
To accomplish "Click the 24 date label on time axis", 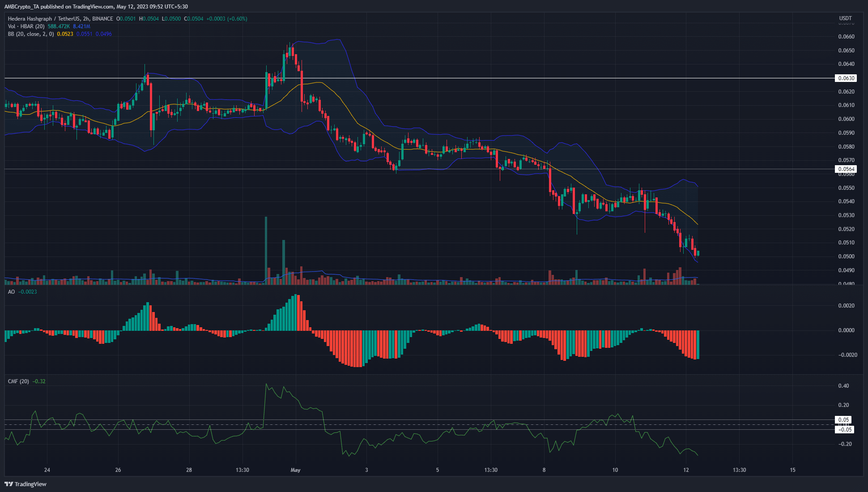I will 47,470.
